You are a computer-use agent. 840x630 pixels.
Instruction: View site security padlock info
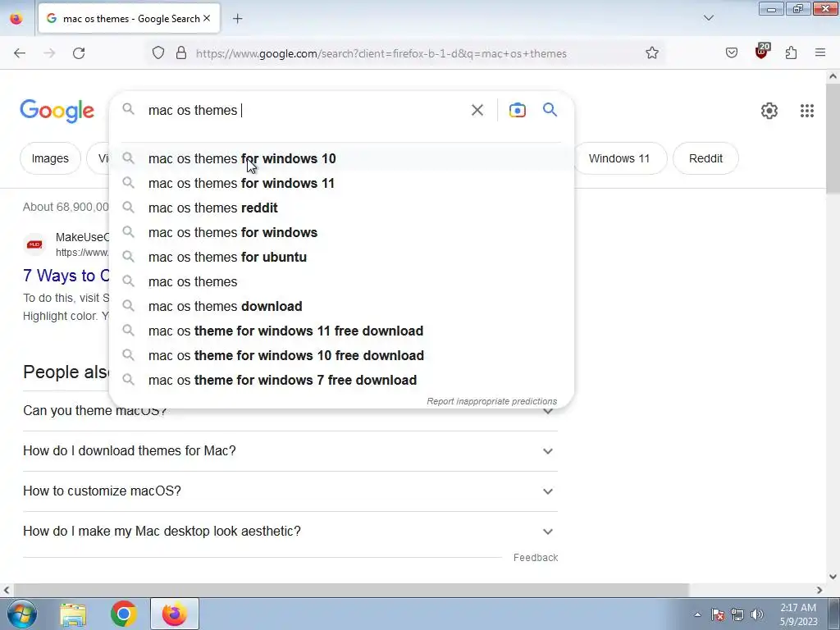point(181,53)
